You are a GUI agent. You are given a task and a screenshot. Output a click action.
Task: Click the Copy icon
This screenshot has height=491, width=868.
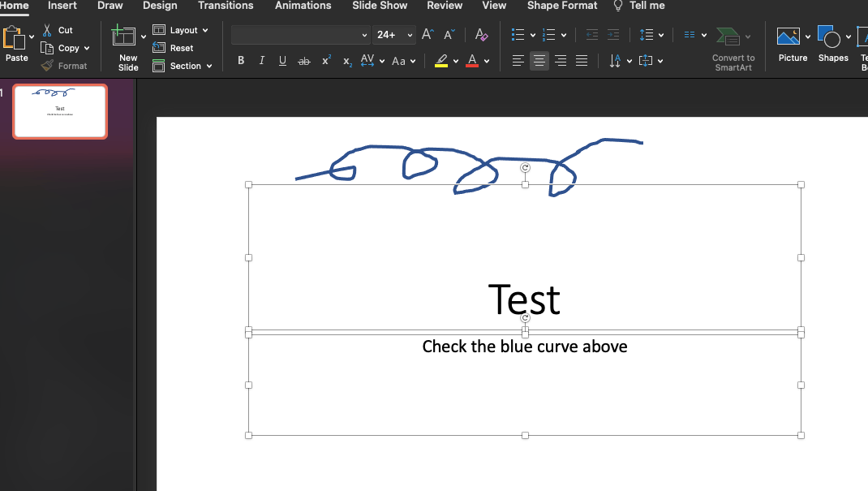47,48
